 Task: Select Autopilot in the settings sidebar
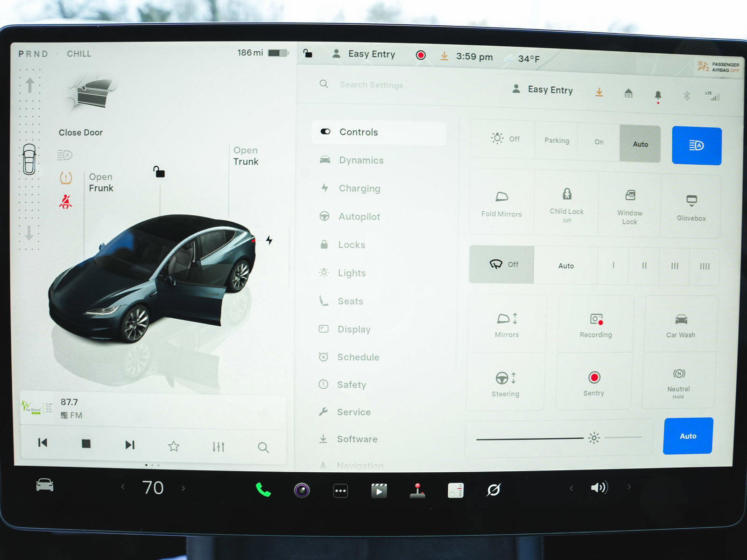[x=359, y=217]
